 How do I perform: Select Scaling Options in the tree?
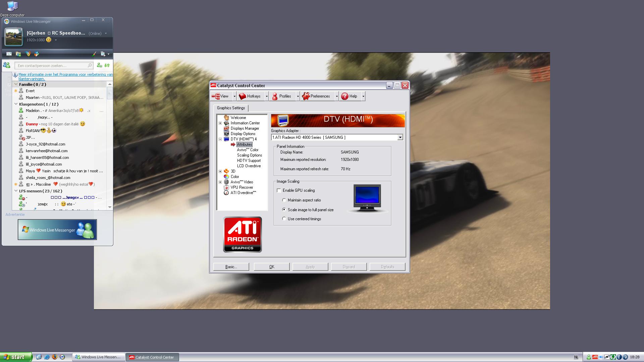[x=249, y=155]
